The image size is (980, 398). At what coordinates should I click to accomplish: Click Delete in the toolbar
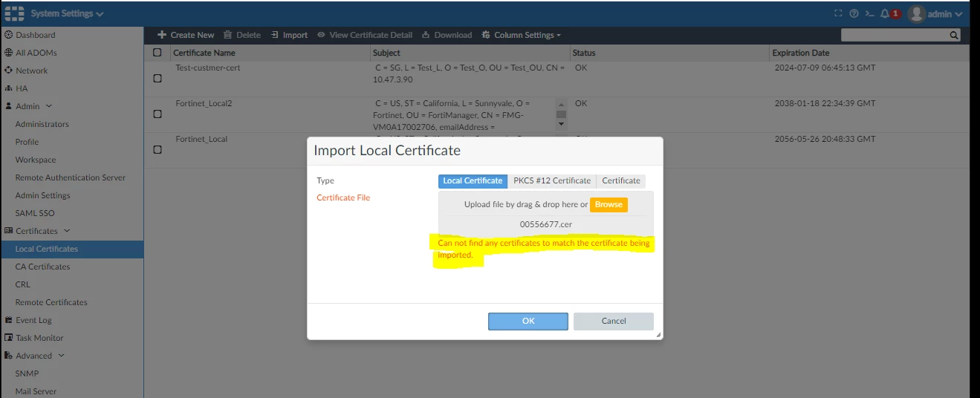point(242,35)
